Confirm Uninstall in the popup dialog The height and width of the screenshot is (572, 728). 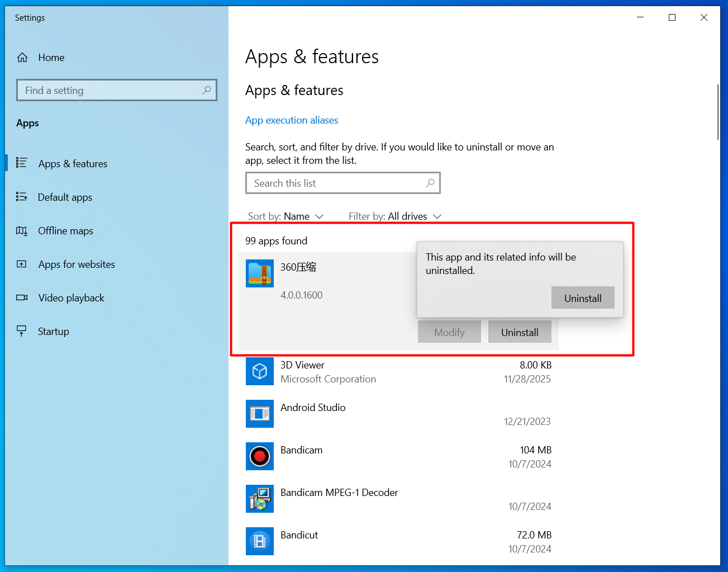(583, 298)
